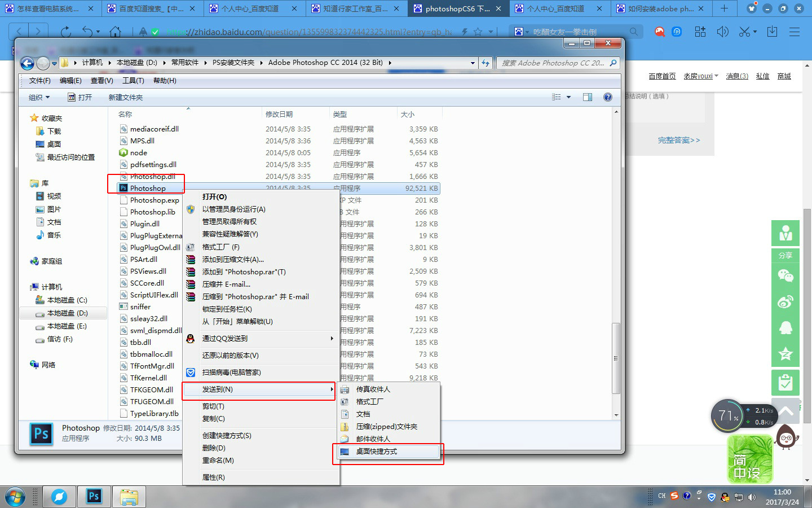This screenshot has width=812, height=508.
Task: Expand the 发送到(N) submenu
Action: pyautogui.click(x=259, y=389)
